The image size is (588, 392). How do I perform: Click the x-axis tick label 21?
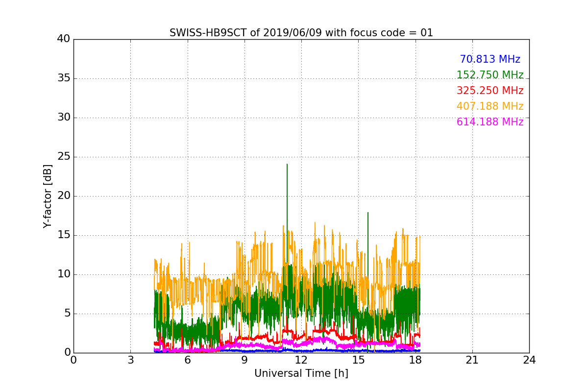click(472, 360)
